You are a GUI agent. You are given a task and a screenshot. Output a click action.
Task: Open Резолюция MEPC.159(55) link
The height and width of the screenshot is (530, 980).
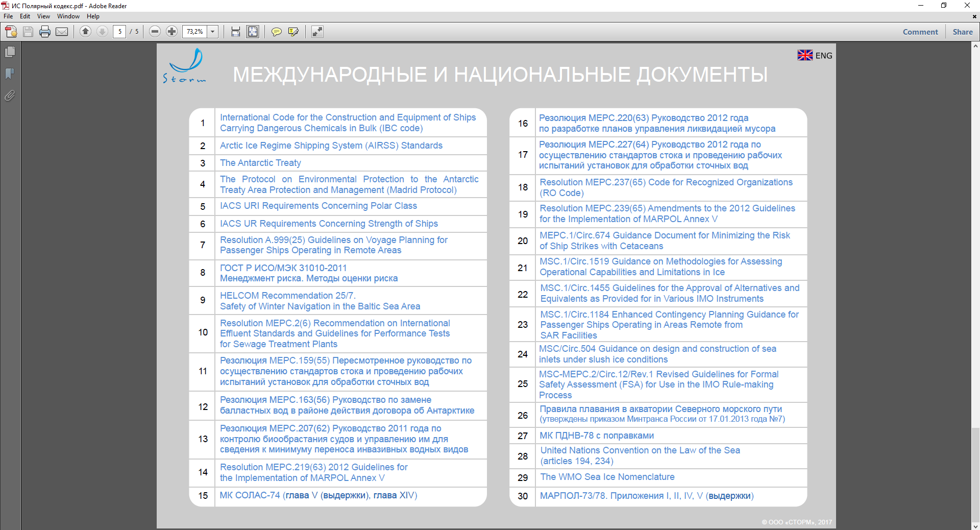click(x=346, y=371)
